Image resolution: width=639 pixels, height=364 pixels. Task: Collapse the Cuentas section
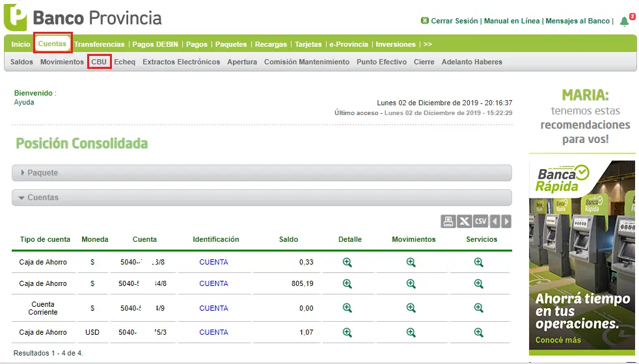pyautogui.click(x=262, y=198)
